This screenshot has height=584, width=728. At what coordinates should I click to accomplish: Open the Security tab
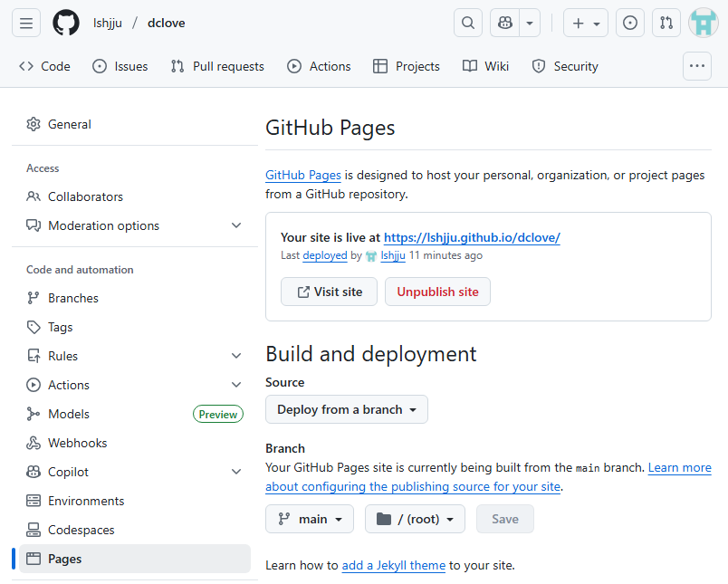pos(565,66)
